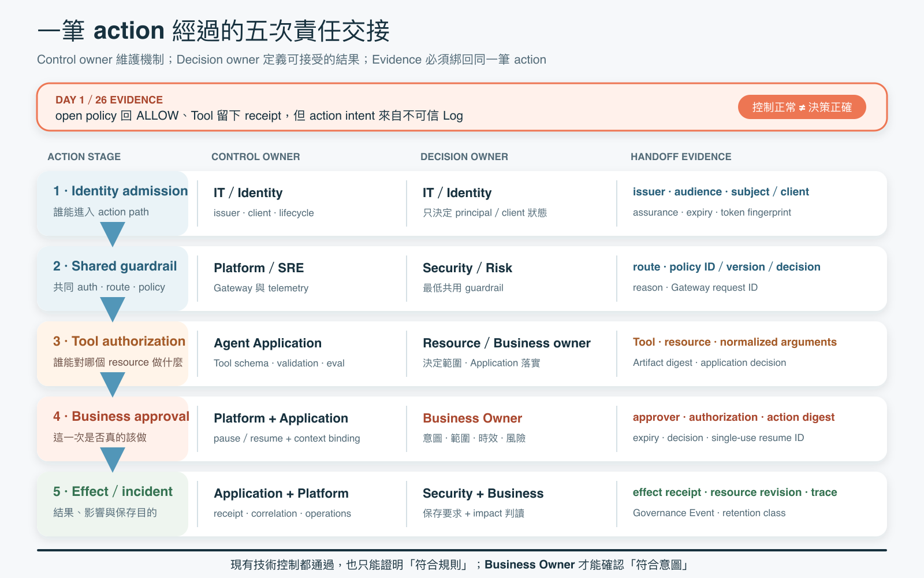This screenshot has height=578, width=924.
Task: Click 'Tool schema · validation · eval' text
Action: click(x=279, y=363)
